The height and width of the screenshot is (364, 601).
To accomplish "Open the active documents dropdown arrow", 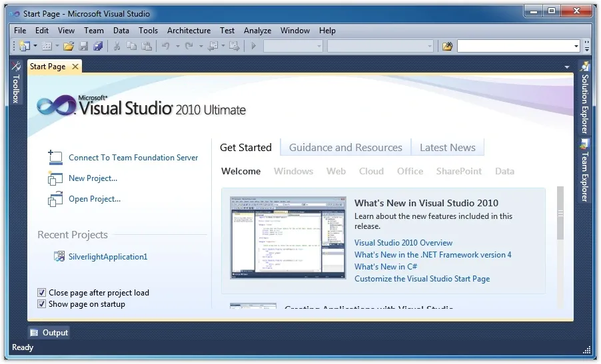I will tap(567, 67).
